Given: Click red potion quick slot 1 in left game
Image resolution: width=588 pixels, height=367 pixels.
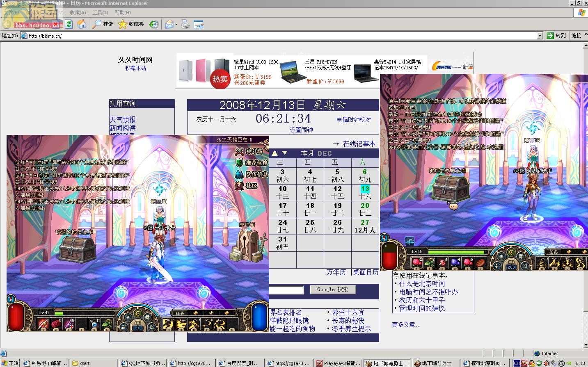Looking at the screenshot, I should [44, 324].
